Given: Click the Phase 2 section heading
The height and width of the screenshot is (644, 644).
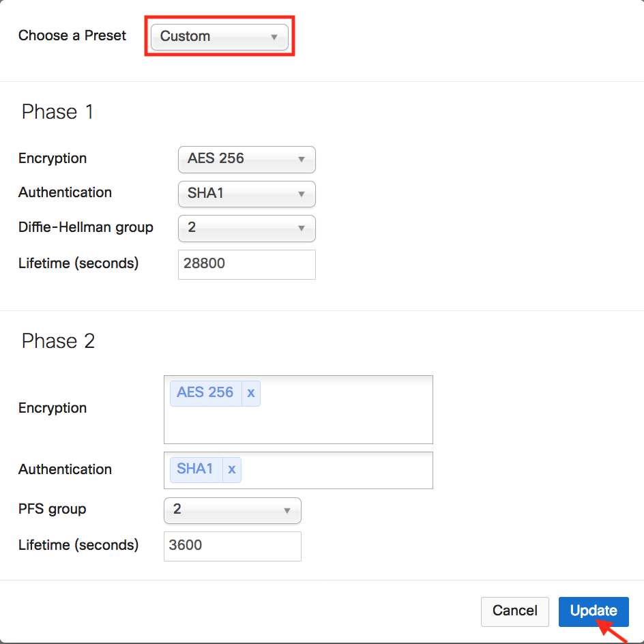Looking at the screenshot, I should click(58, 341).
